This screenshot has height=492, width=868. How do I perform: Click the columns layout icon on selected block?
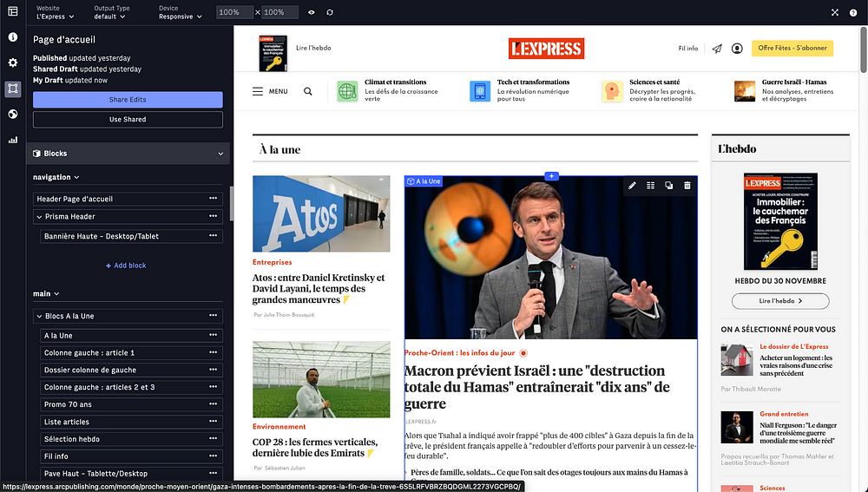(x=650, y=186)
